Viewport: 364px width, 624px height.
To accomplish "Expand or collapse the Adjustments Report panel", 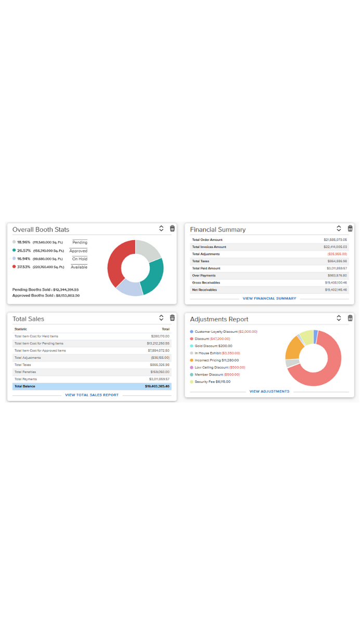I will pyautogui.click(x=339, y=318).
